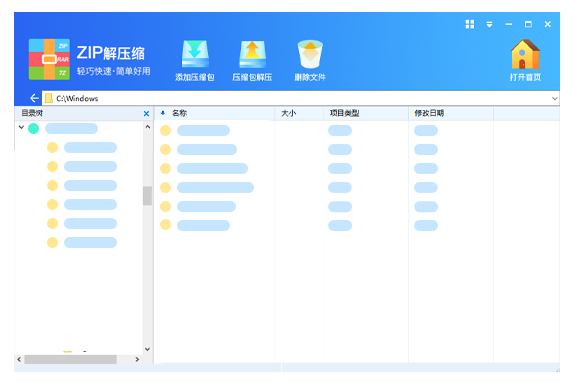Screen dimensions: 574x390
Task: Sort by the 大小 column header
Action: coord(288,113)
